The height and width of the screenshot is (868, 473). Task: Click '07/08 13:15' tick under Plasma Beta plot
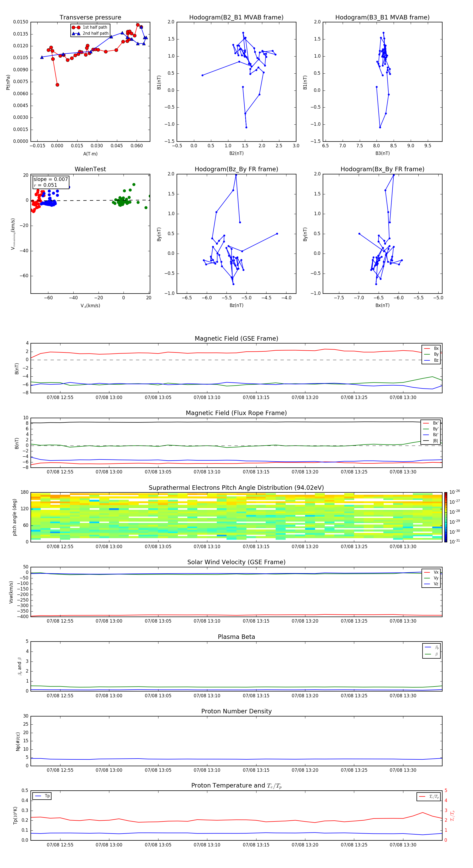256,695
